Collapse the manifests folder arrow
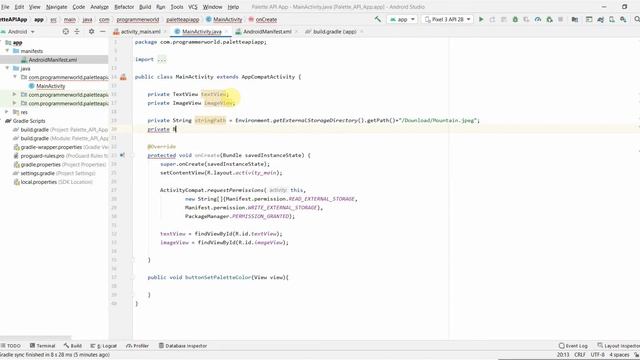Screen dimensions: 640x360 (7, 51)
